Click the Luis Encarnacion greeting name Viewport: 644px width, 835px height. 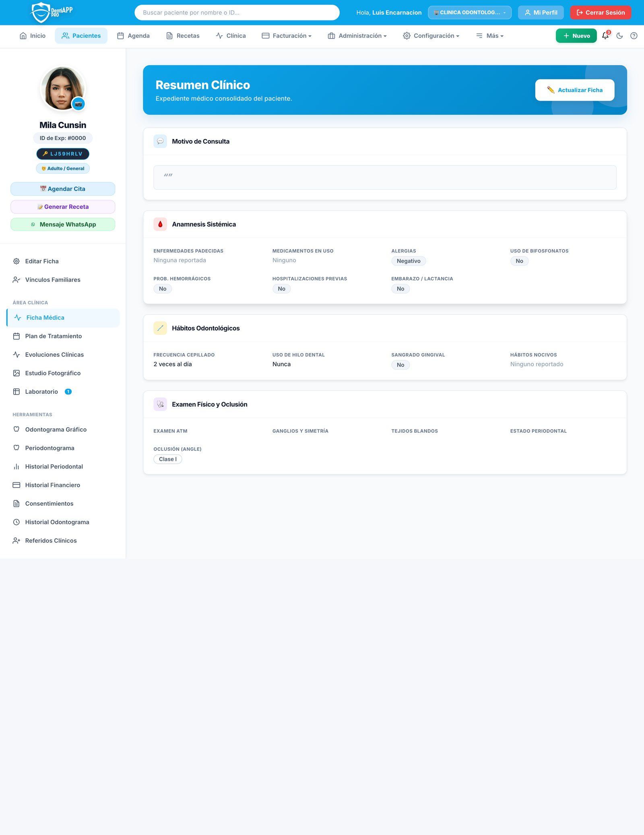(397, 12)
